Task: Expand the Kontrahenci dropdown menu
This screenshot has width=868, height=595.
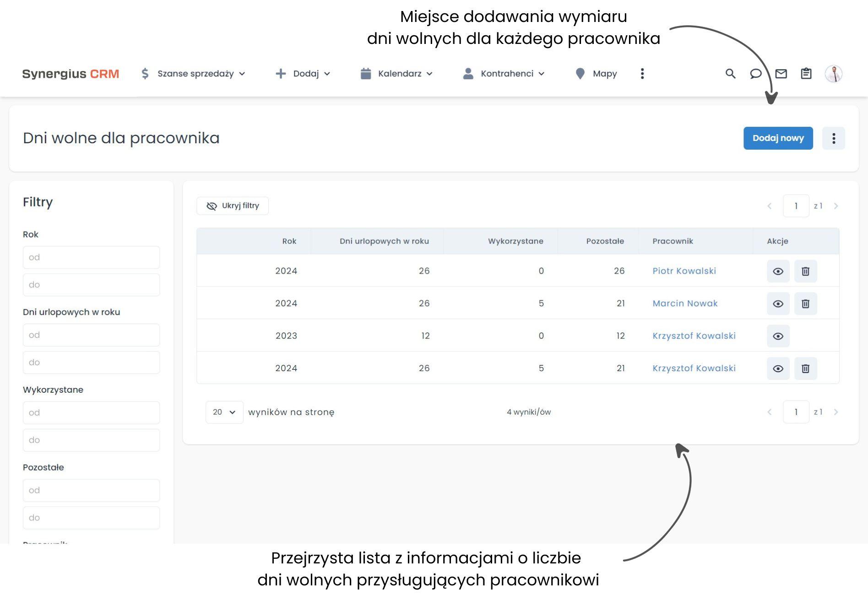Action: [x=504, y=74]
